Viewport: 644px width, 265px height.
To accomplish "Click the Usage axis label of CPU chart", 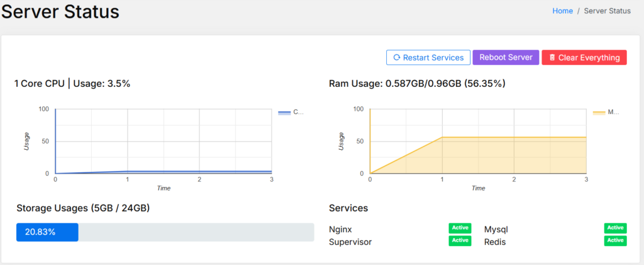I will click(26, 141).
